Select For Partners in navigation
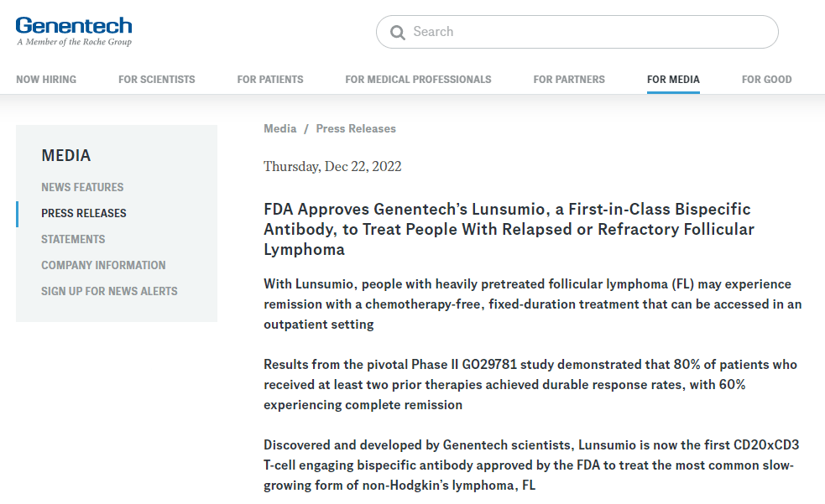The height and width of the screenshot is (504, 825). [x=569, y=80]
